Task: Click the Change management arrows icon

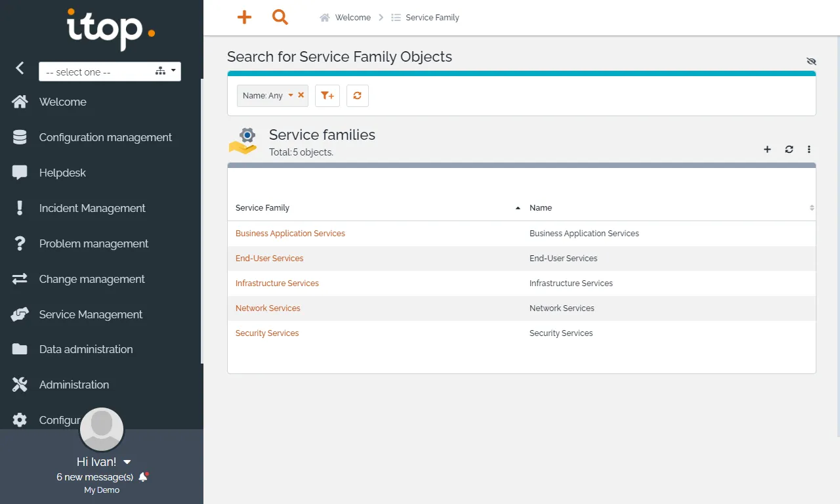Action: point(20,279)
